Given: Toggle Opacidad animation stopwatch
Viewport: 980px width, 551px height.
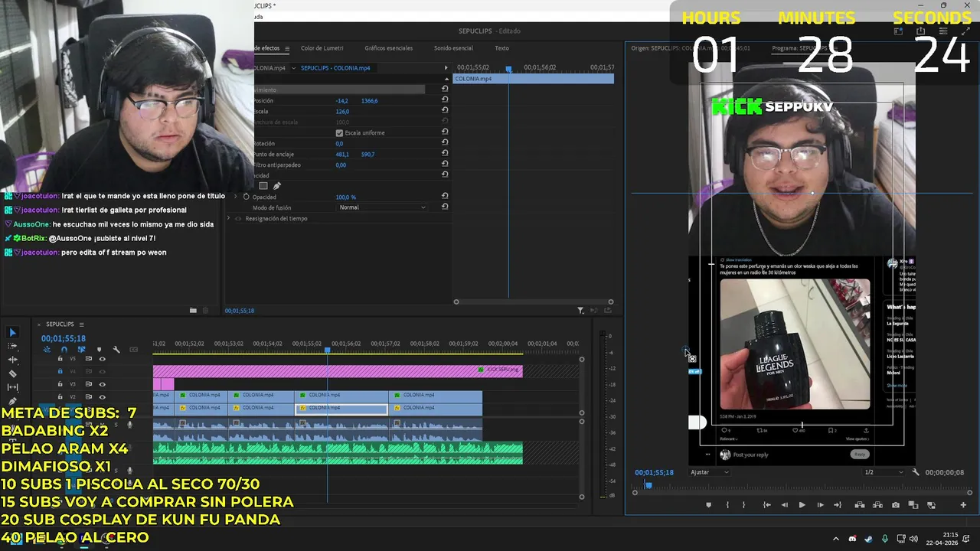Looking at the screenshot, I should [x=247, y=197].
